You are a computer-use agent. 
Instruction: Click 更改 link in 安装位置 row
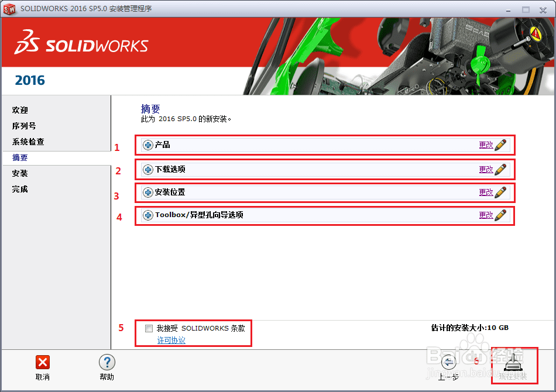(x=486, y=192)
